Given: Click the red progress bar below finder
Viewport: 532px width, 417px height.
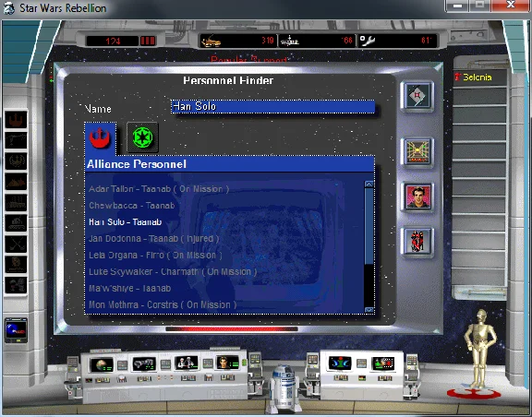Looking at the screenshot, I should click(x=232, y=328).
